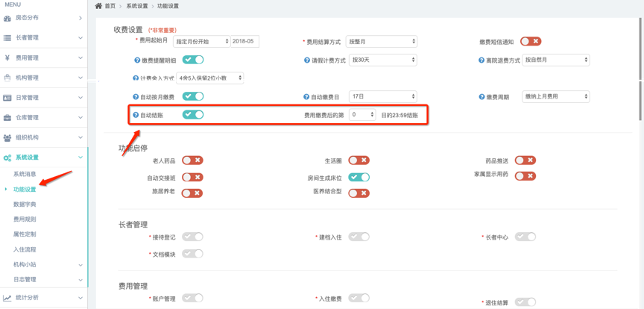Click the home icon in breadcrumb

tap(98, 6)
